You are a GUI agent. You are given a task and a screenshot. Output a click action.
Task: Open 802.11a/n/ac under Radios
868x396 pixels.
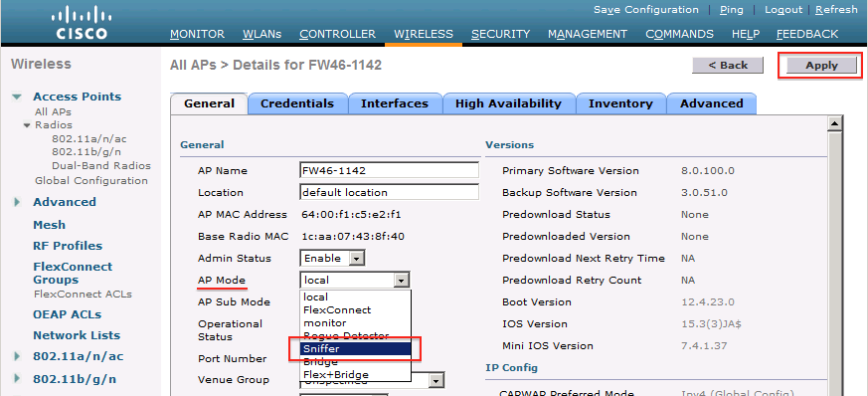(x=89, y=139)
